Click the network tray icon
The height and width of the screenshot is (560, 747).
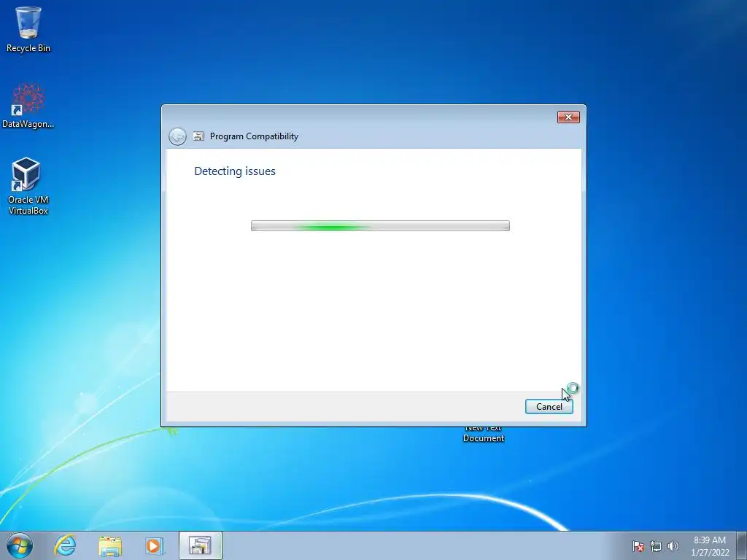pyautogui.click(x=656, y=546)
